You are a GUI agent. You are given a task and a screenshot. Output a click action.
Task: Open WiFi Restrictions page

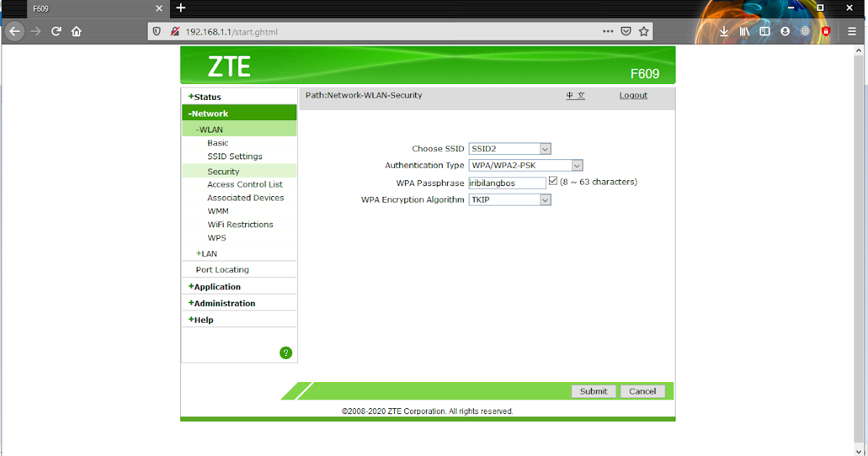pyautogui.click(x=240, y=224)
